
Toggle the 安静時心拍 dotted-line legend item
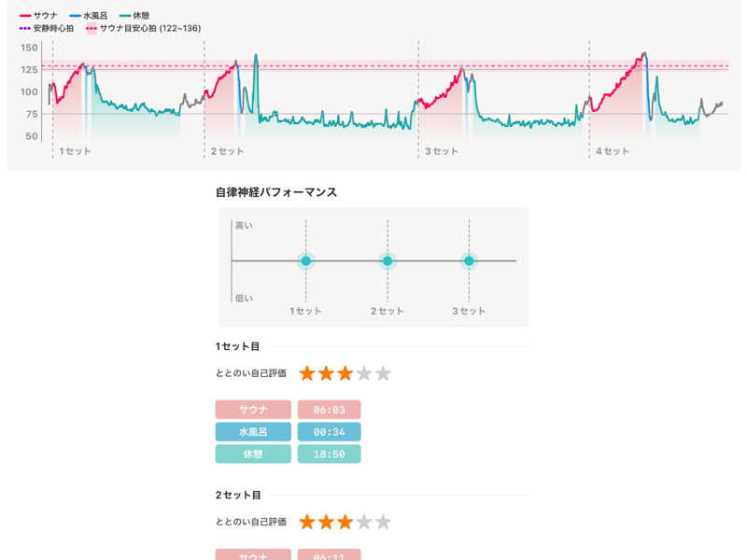point(47,29)
